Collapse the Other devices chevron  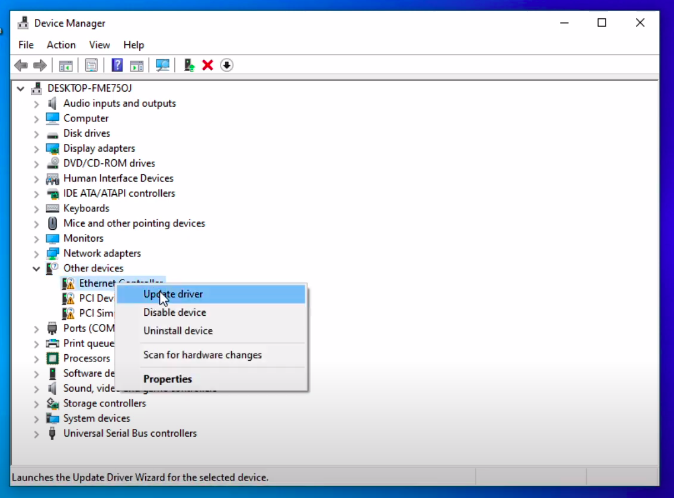pyautogui.click(x=37, y=269)
